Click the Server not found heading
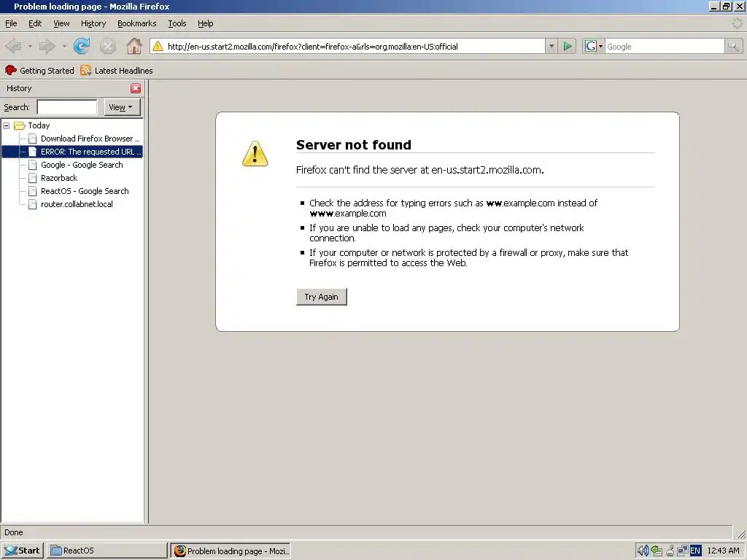The image size is (747, 560). (x=354, y=145)
